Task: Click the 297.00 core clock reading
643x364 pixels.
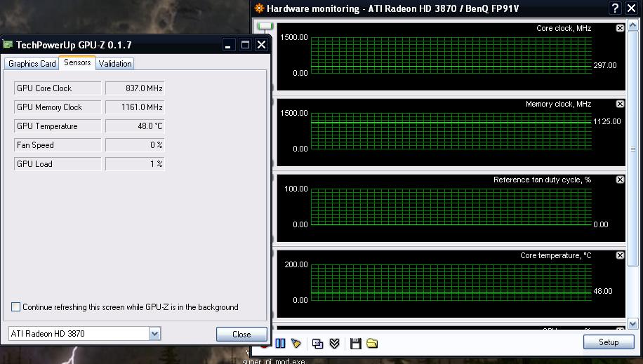Action: [x=605, y=65]
